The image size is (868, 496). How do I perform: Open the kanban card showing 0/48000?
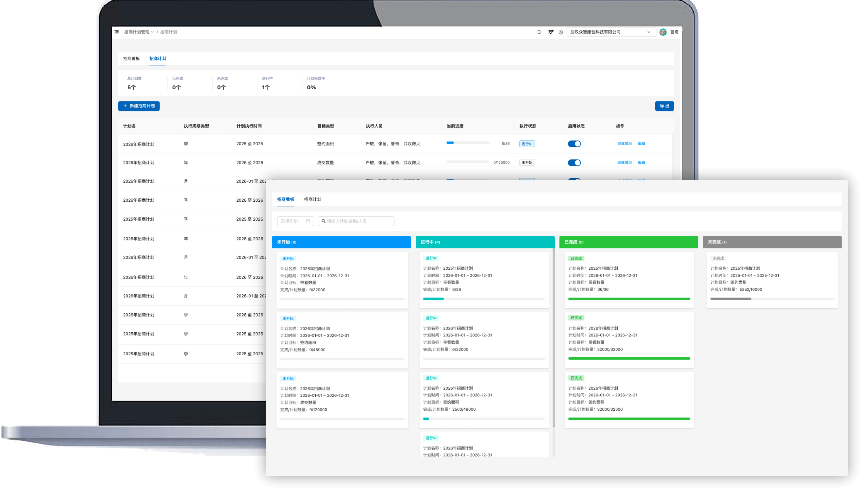point(342,340)
